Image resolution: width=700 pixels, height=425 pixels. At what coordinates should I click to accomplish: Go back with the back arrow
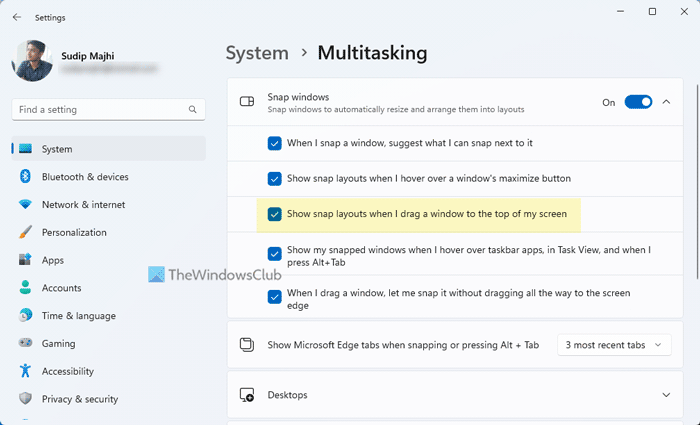coord(17,17)
